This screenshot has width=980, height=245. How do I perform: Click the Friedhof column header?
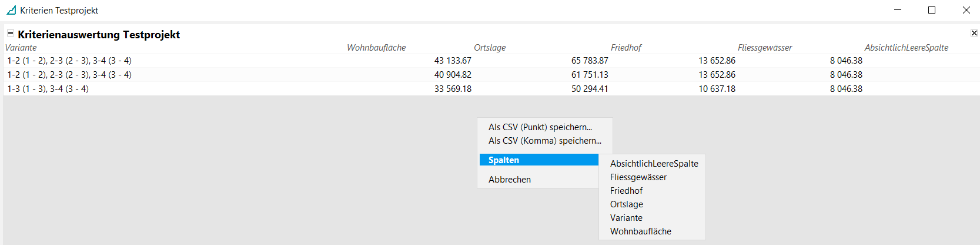click(626, 48)
